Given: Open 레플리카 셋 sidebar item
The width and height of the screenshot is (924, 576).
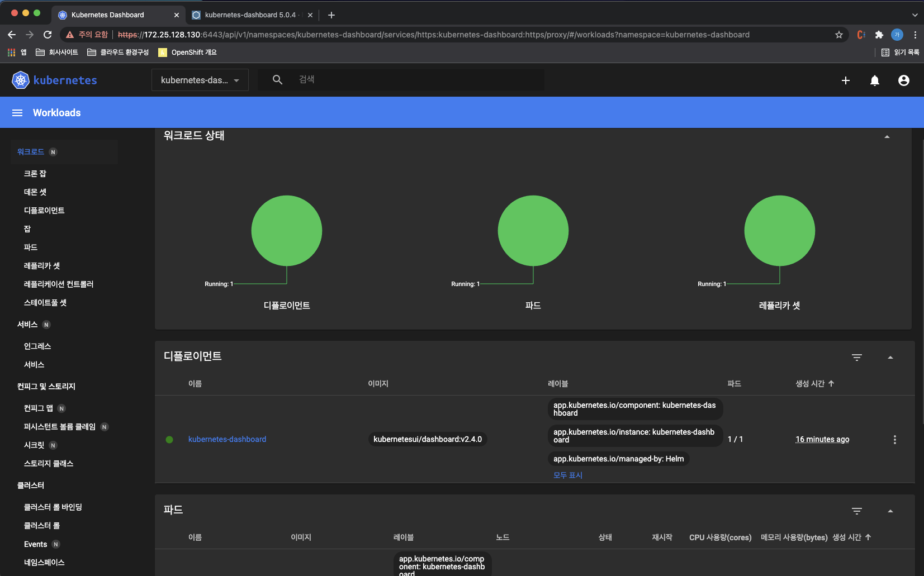Looking at the screenshot, I should (x=42, y=266).
